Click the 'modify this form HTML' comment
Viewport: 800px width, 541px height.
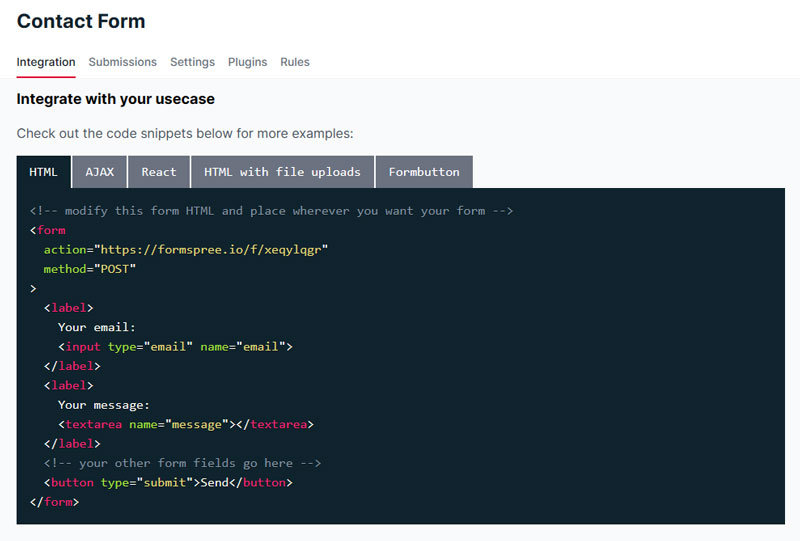coord(272,211)
